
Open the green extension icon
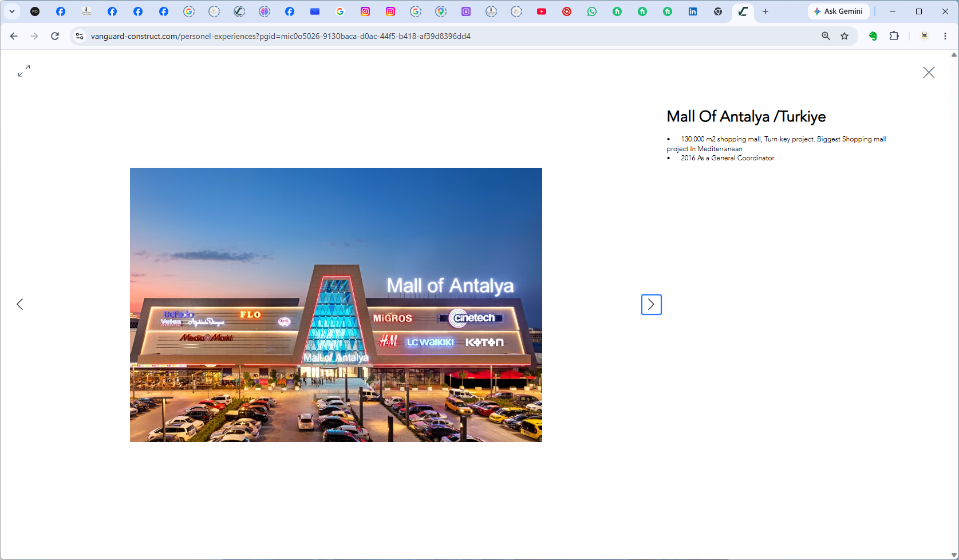click(873, 36)
